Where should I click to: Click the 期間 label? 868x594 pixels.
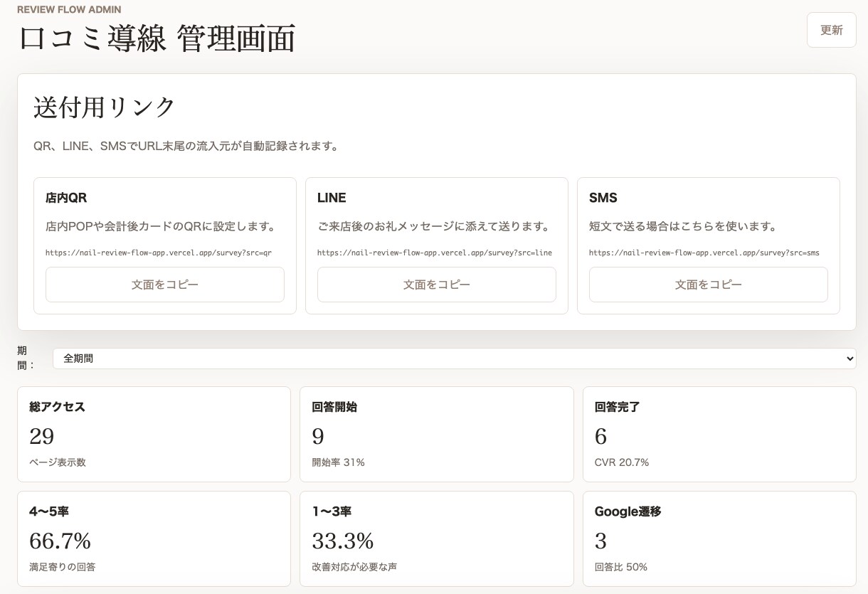[x=26, y=358]
